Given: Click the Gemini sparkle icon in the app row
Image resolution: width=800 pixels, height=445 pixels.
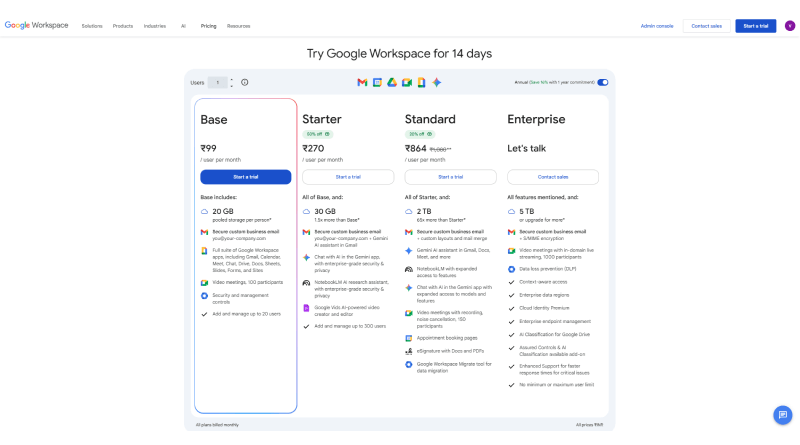Looking at the screenshot, I should [x=437, y=82].
